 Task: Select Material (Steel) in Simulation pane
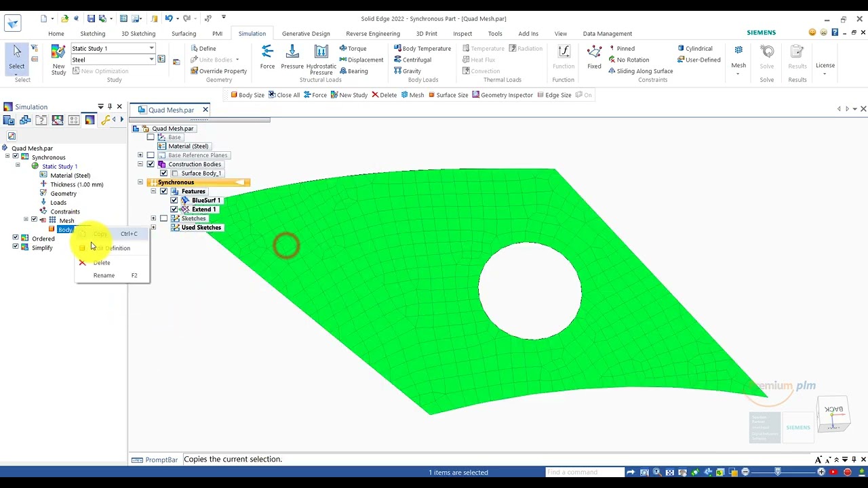coord(70,176)
